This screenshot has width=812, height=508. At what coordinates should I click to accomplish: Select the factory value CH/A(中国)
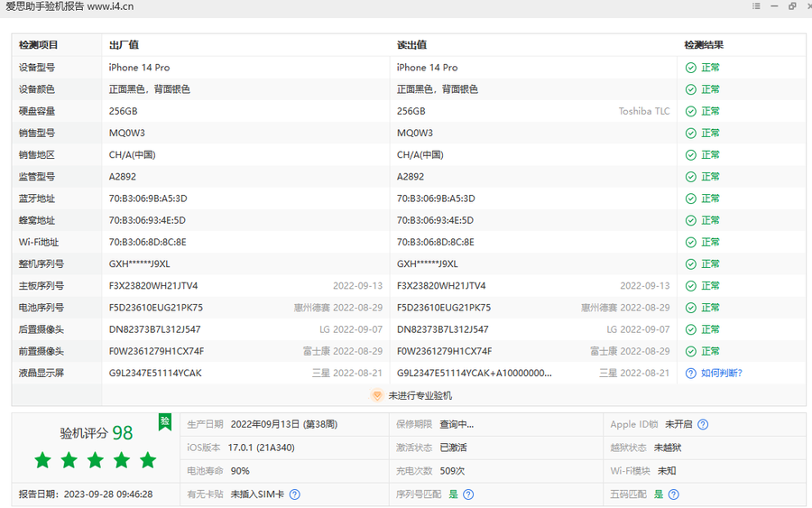pyautogui.click(x=132, y=155)
